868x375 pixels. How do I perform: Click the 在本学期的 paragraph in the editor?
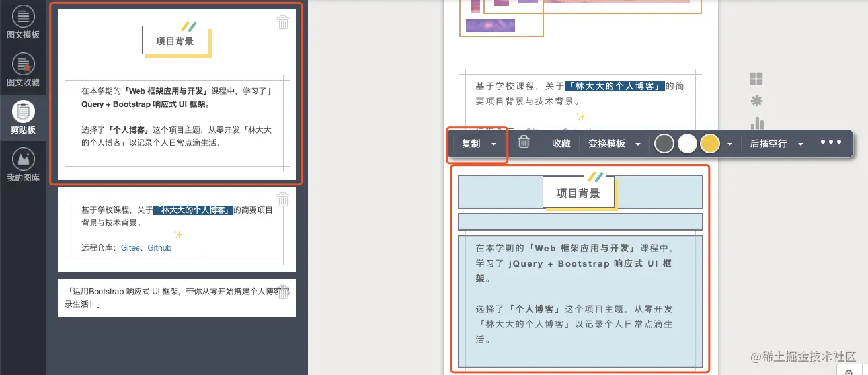click(x=573, y=263)
